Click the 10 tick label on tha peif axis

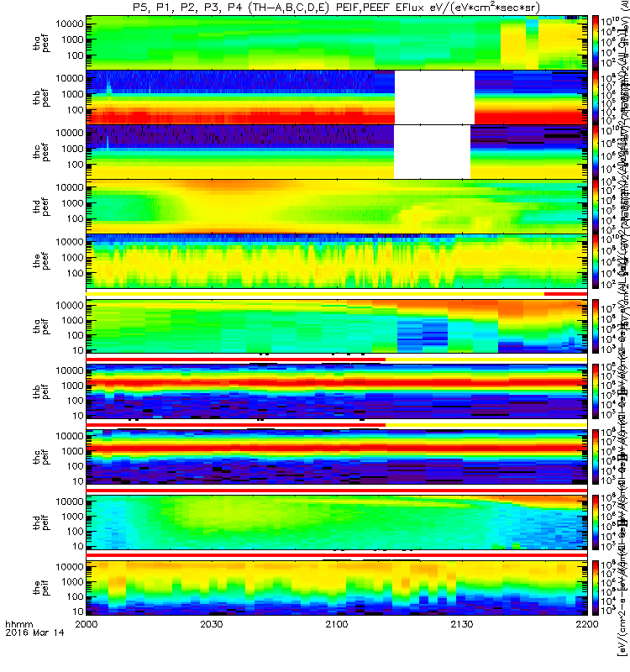77,350
